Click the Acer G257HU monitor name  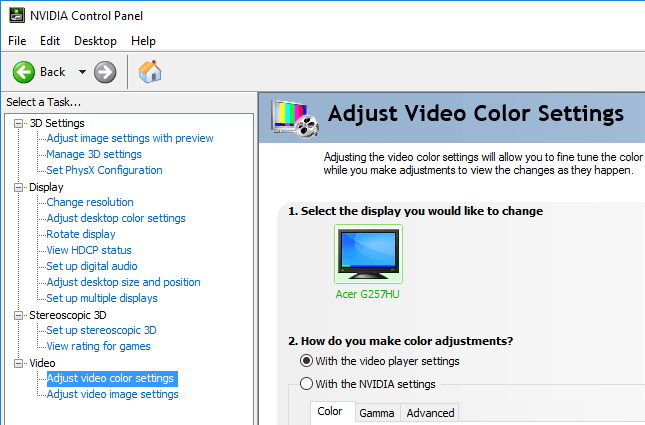tap(367, 295)
